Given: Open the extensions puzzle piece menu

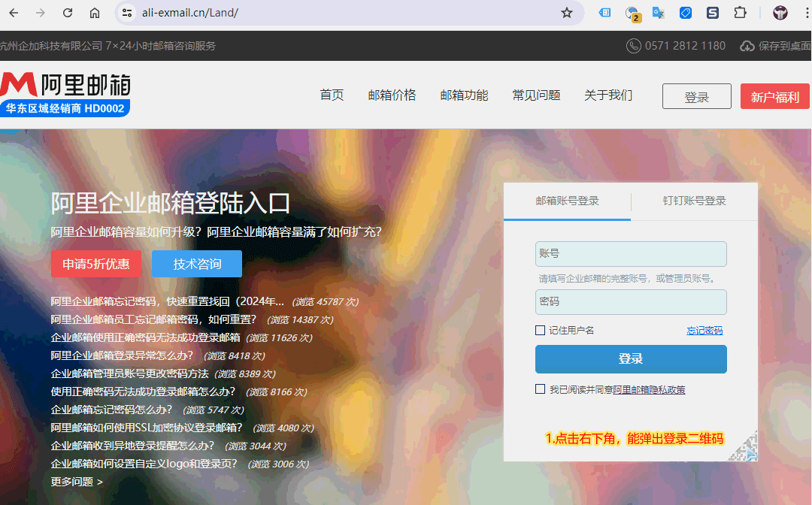Looking at the screenshot, I should (x=741, y=13).
